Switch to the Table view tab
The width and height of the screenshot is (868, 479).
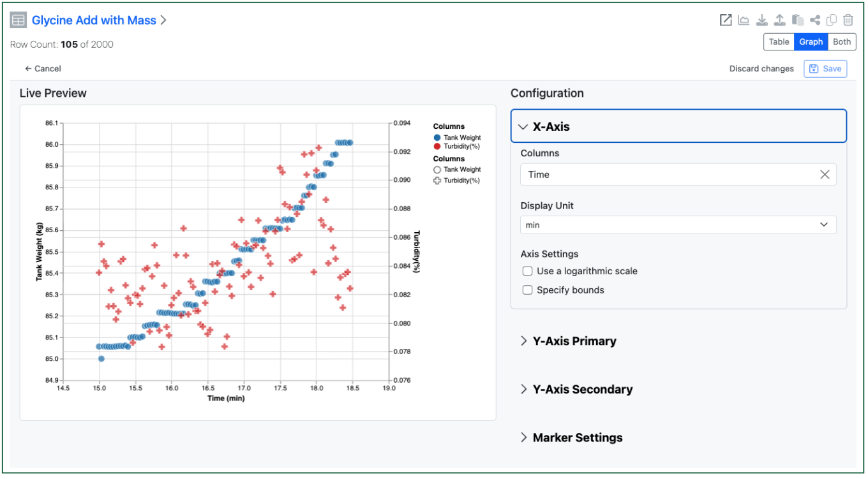(x=779, y=42)
